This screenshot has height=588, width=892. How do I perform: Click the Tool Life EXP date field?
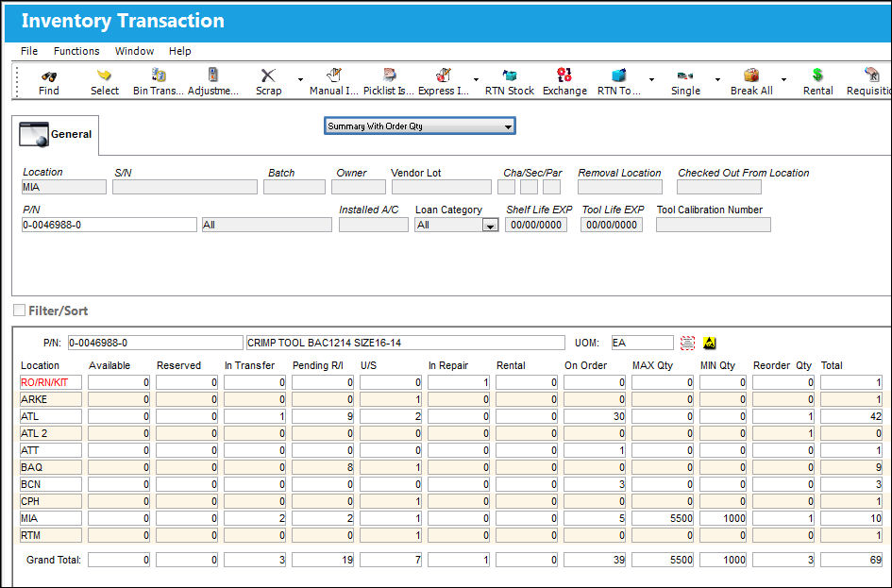pyautogui.click(x=612, y=225)
